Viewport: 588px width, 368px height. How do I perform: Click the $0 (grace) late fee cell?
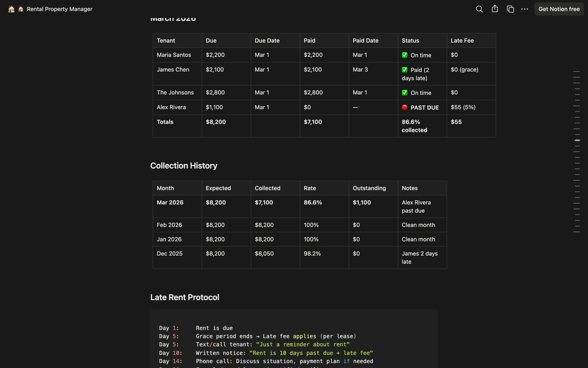pyautogui.click(x=471, y=74)
